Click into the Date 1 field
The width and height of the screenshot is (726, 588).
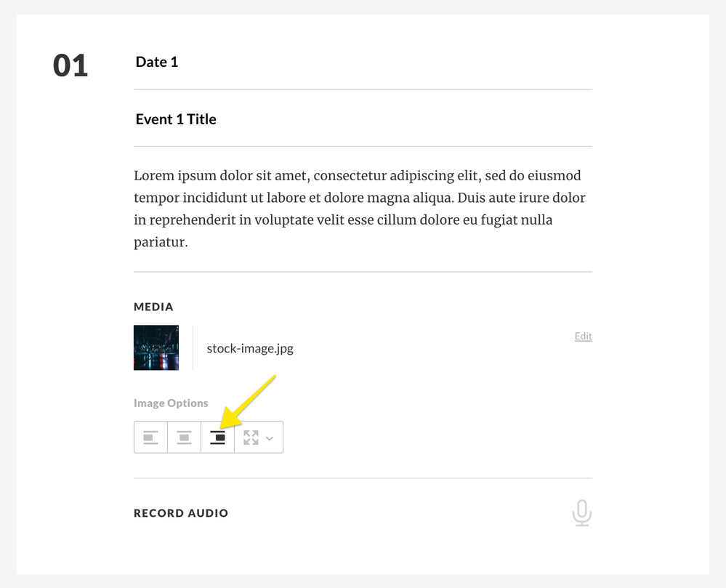(157, 63)
